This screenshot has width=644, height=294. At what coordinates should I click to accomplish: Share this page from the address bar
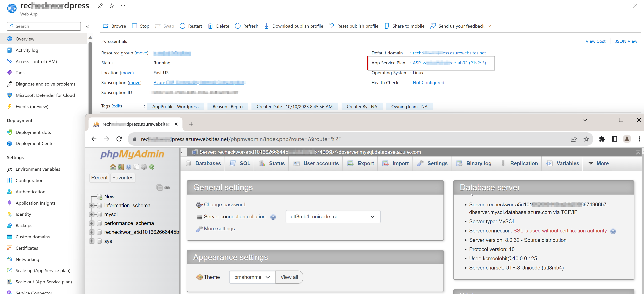click(574, 139)
